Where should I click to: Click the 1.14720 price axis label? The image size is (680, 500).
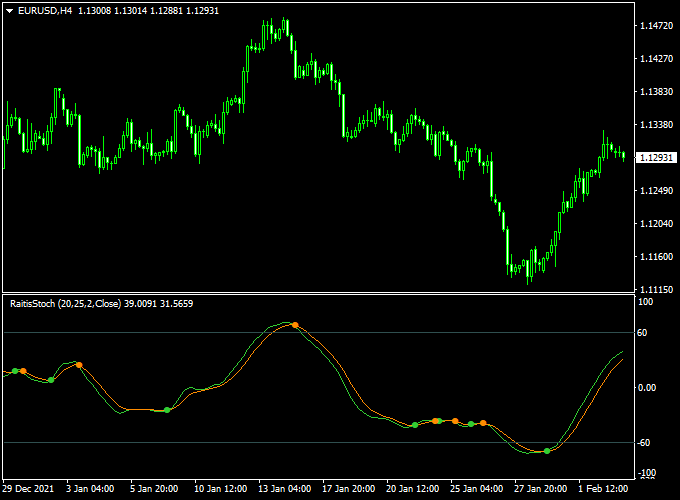[x=656, y=26]
